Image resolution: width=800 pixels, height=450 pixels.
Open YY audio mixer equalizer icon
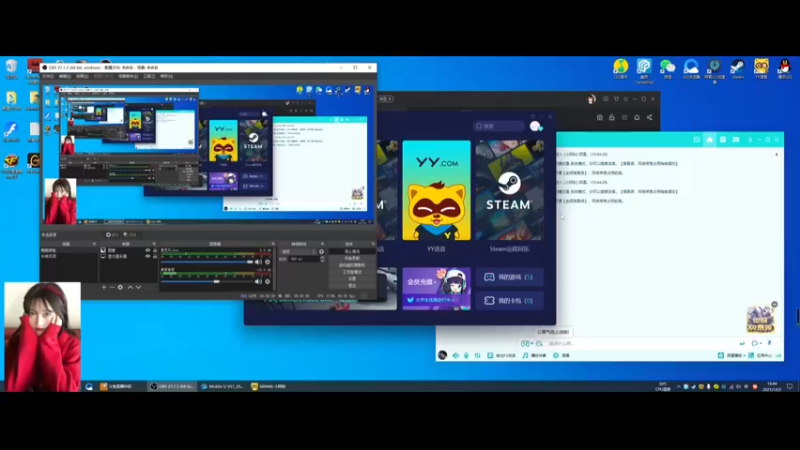click(x=478, y=355)
